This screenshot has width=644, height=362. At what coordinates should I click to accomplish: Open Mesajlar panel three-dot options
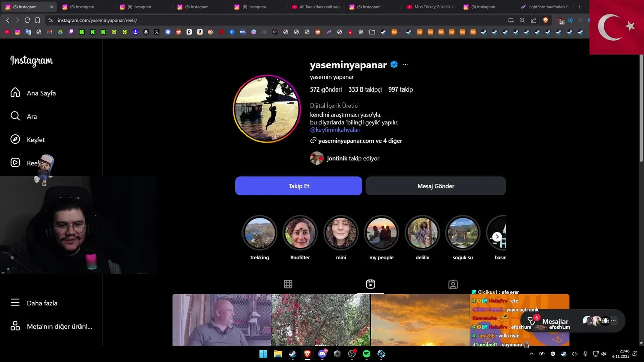click(x=613, y=321)
